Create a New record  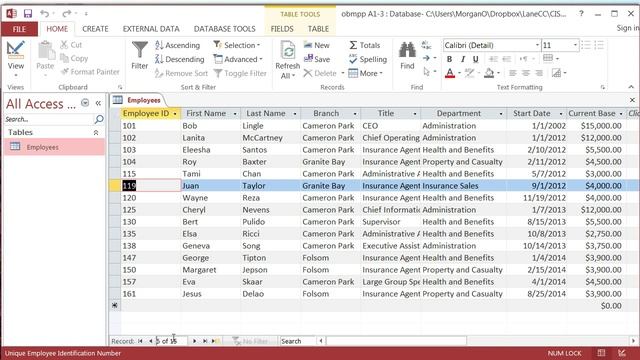point(317,45)
